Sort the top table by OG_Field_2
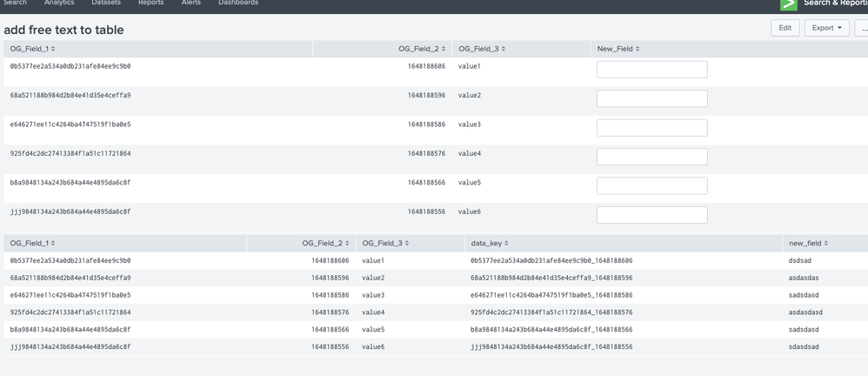The image size is (868, 376). (421, 49)
